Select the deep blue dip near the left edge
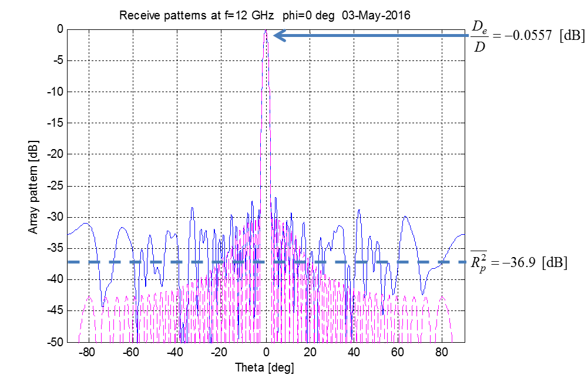 [x=103, y=305]
